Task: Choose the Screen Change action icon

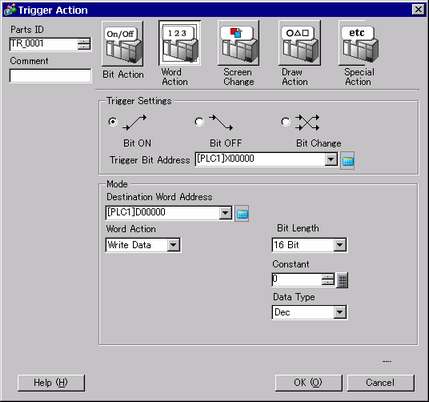Action: click(x=238, y=43)
